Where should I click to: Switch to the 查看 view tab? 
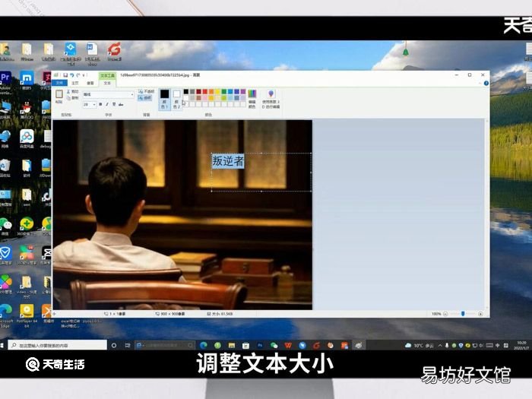[90, 83]
